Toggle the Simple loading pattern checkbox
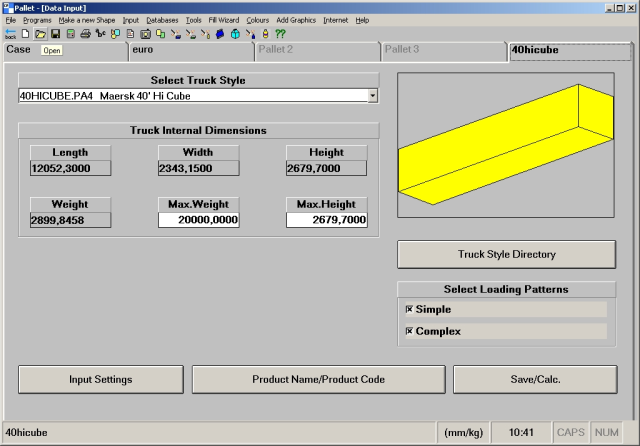This screenshot has height=446, width=640. tap(409, 309)
